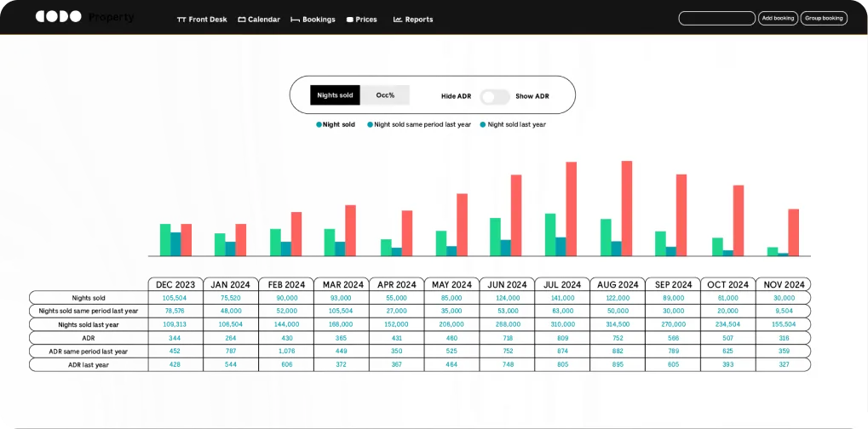This screenshot has height=429, width=868.
Task: Select the JUL 2024 column header
Action: point(562,284)
